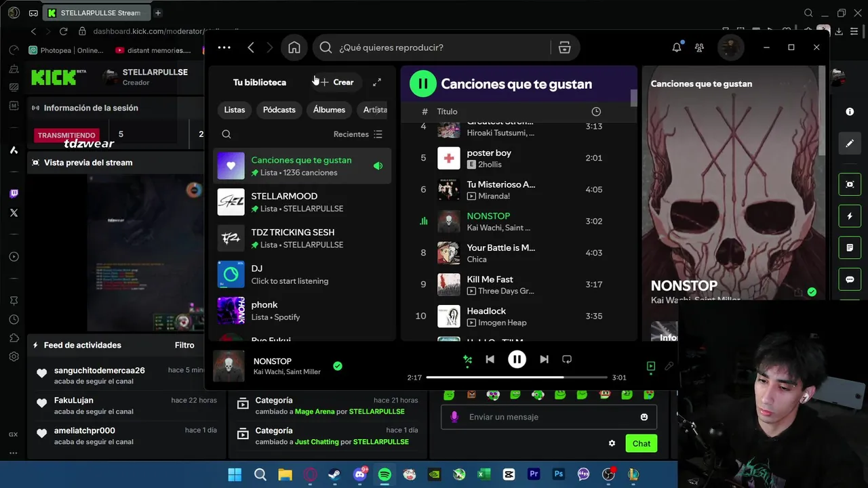The width and height of the screenshot is (868, 488).
Task: Open Discord from the taskbar
Action: pos(359,474)
